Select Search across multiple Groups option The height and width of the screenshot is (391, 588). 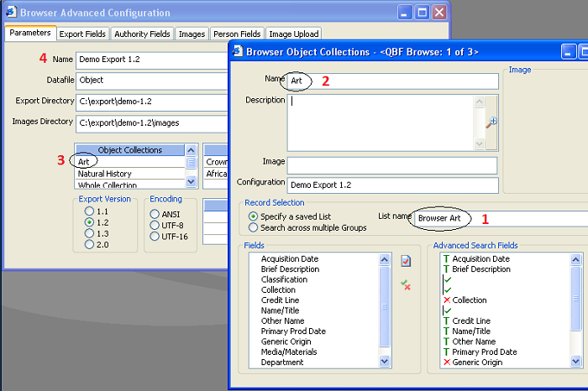(253, 227)
